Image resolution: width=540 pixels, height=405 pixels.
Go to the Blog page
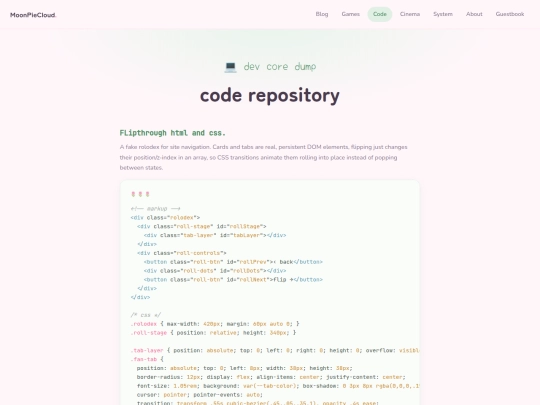coord(322,14)
